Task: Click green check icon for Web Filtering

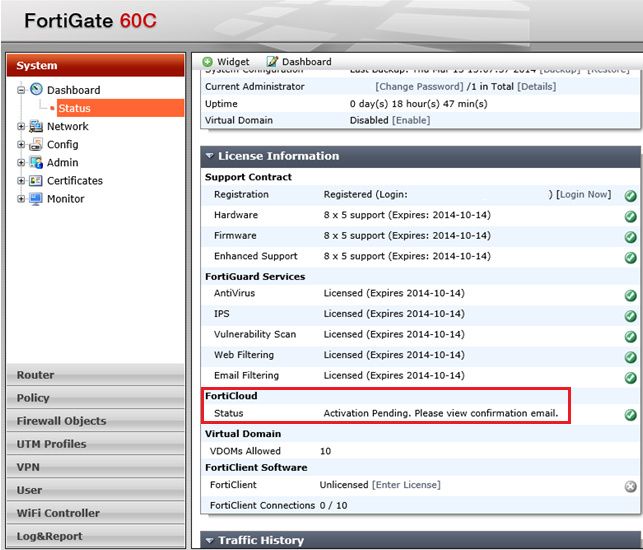Action: [630, 357]
